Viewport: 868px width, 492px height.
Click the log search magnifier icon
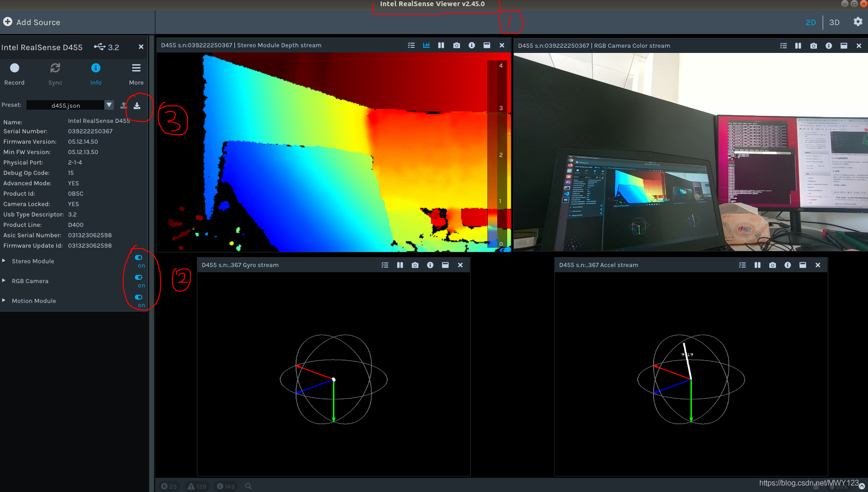coord(248,486)
